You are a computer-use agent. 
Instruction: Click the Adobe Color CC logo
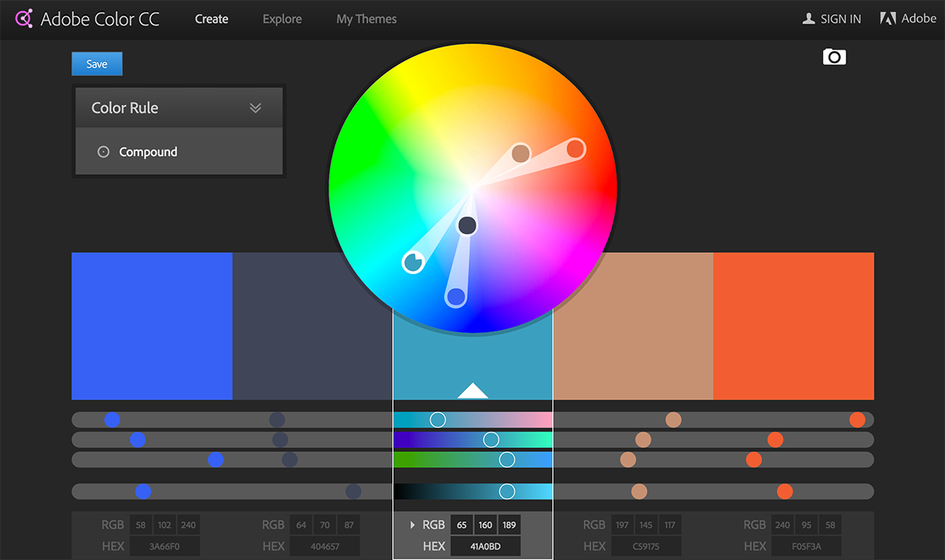coord(87,18)
